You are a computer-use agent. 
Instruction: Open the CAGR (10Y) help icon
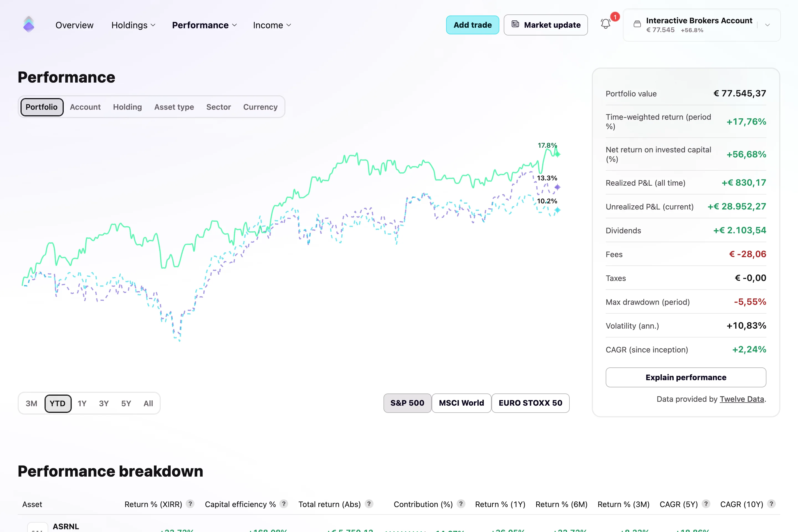(x=771, y=504)
